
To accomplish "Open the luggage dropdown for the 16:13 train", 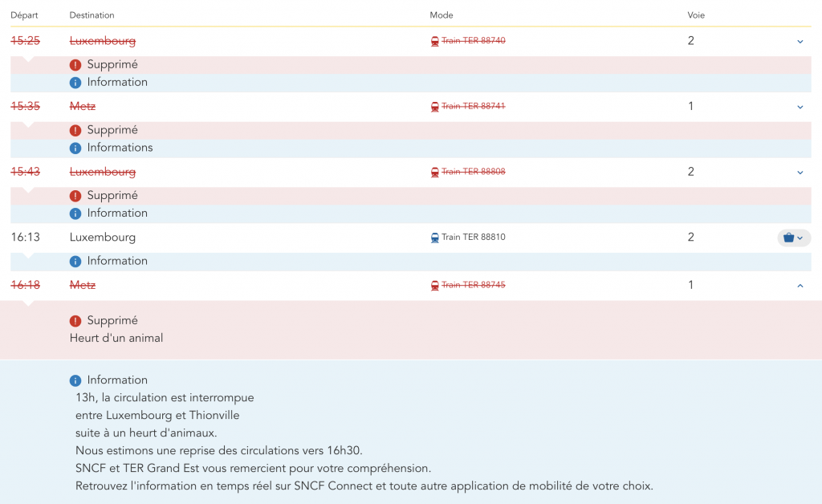I will 793,238.
